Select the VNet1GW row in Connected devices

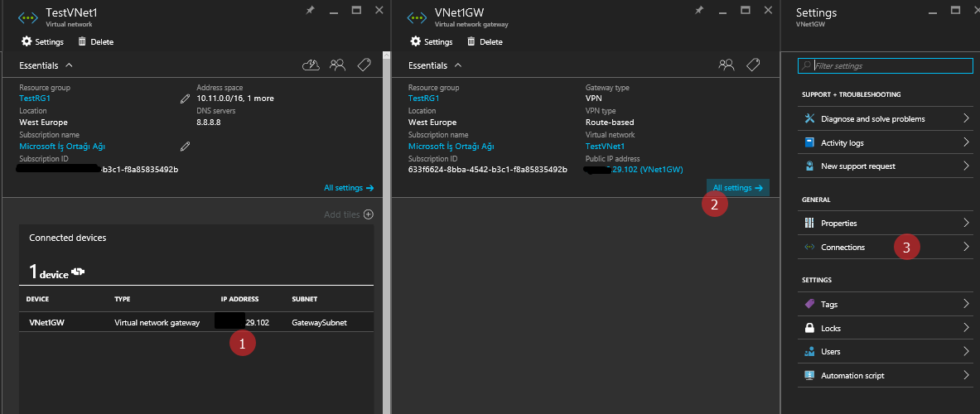click(196, 322)
